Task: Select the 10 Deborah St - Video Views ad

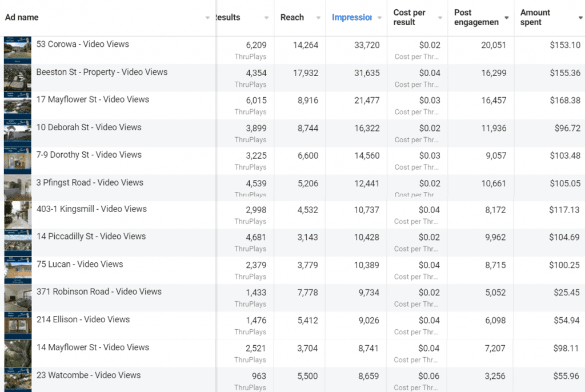Action: click(x=89, y=127)
